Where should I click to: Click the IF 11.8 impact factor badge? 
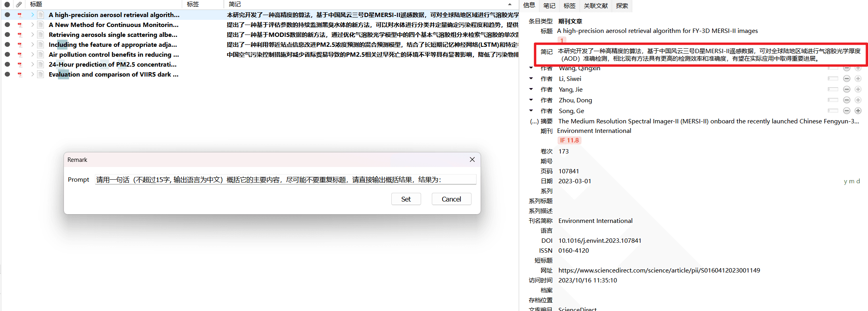coord(569,140)
